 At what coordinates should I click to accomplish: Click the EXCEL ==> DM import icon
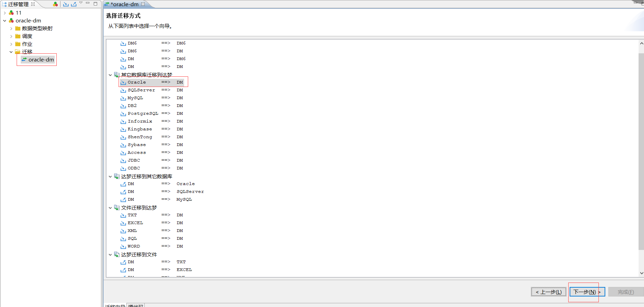123,223
